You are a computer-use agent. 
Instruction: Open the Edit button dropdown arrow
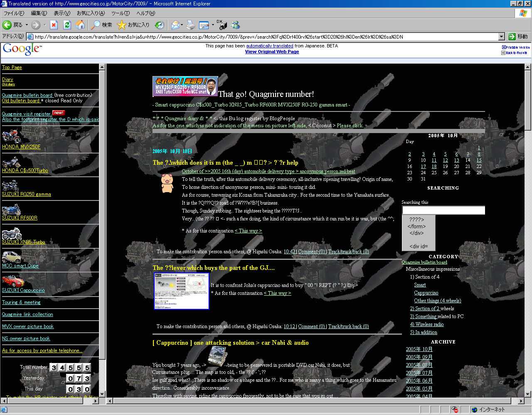pyautogui.click(x=212, y=25)
